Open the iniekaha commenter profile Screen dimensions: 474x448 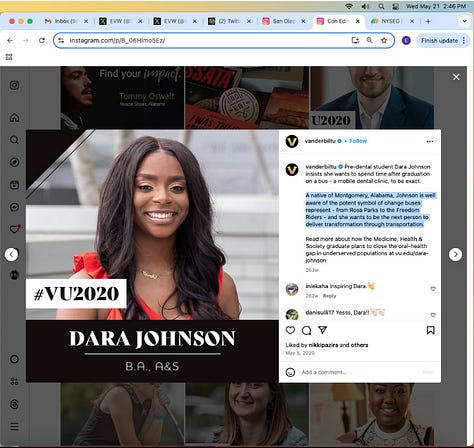(317, 286)
